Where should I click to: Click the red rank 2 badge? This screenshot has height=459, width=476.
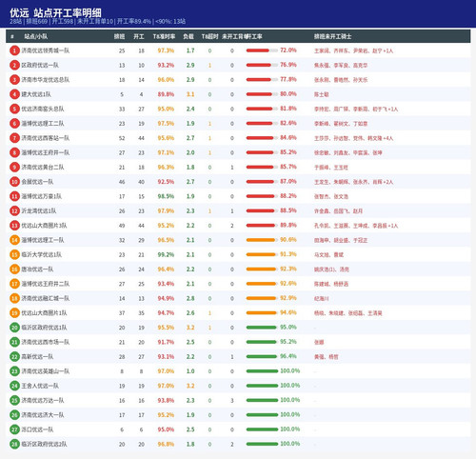pos(14,65)
